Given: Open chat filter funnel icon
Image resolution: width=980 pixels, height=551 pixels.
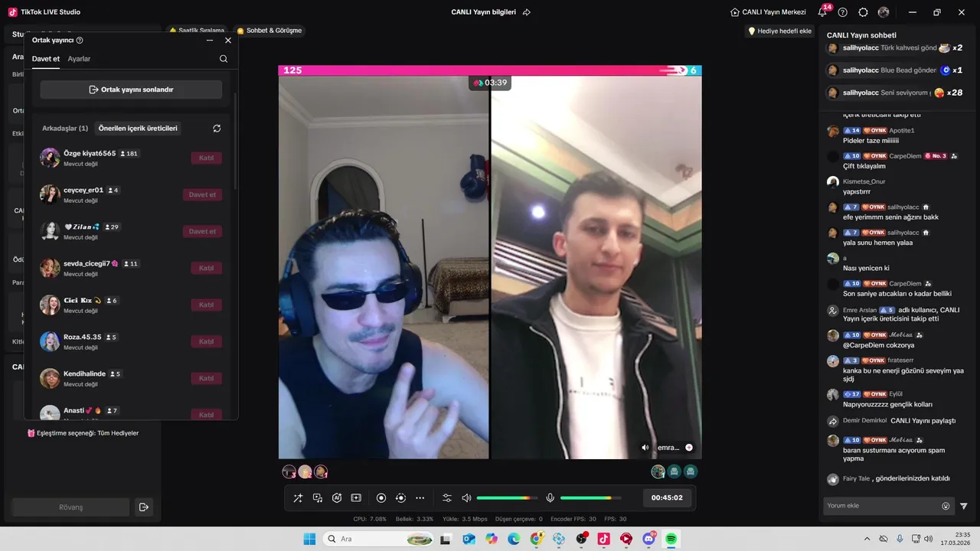Looking at the screenshot, I should 964,506.
